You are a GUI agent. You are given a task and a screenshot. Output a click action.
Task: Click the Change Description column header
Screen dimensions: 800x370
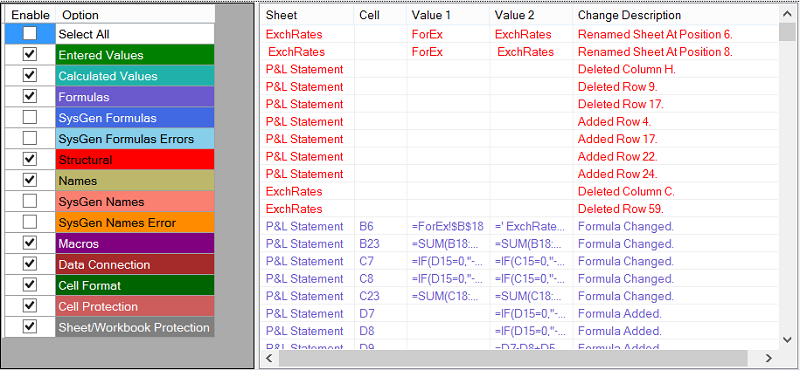pos(675,15)
